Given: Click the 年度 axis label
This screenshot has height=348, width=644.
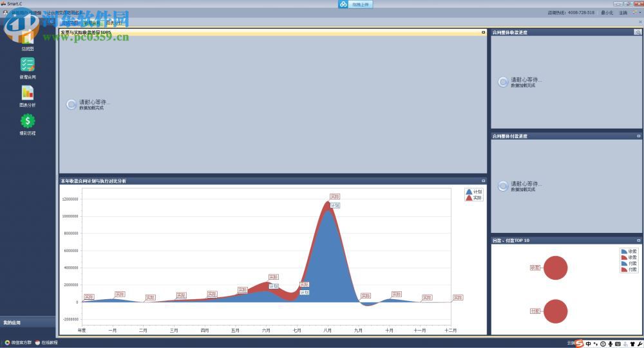Looking at the screenshot, I should [x=82, y=330].
